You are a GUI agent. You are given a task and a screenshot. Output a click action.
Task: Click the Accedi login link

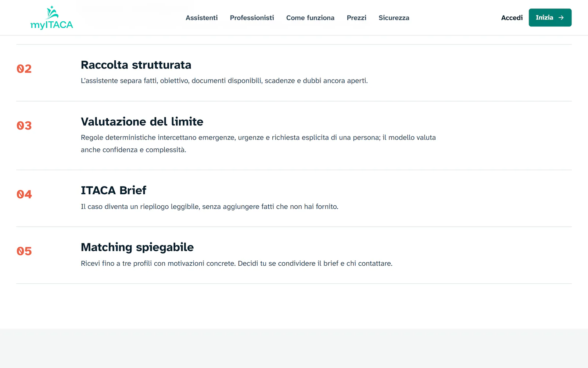(x=512, y=18)
